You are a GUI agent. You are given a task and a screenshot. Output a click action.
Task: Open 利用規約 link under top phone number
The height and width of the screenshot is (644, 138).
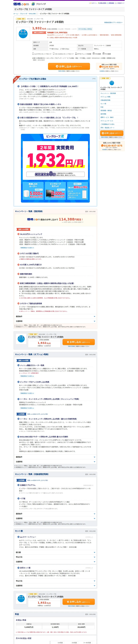pos(102,71)
